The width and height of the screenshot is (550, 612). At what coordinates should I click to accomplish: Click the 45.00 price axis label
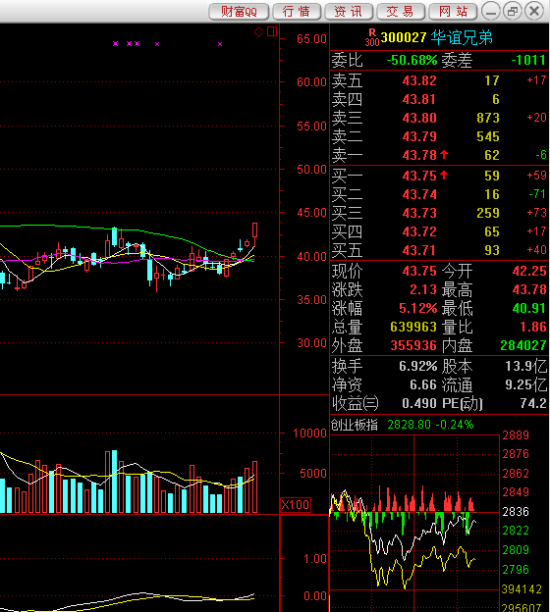tap(311, 213)
